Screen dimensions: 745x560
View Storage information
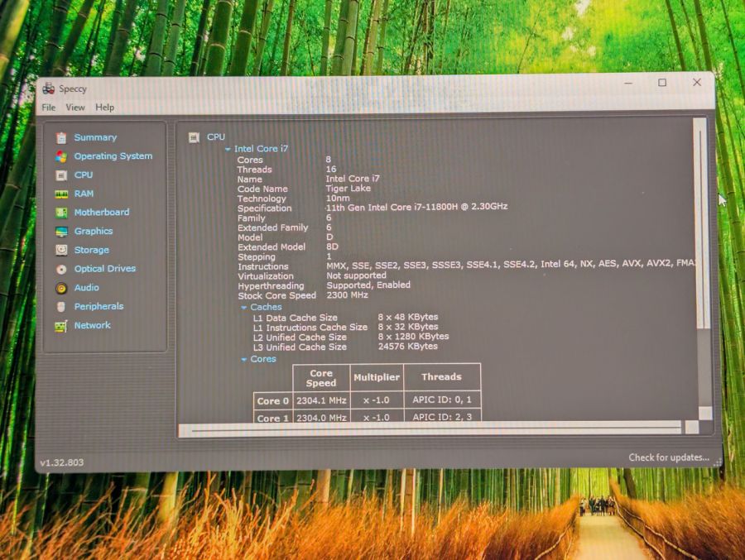coord(92,249)
